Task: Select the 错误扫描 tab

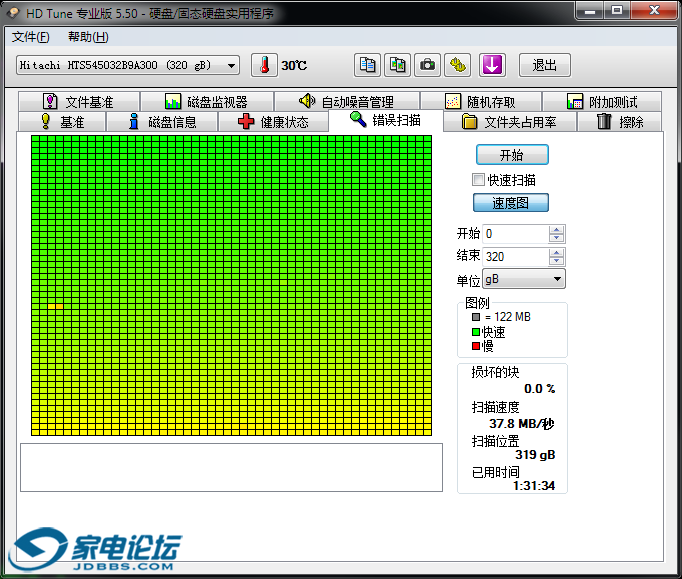Action: 386,120
